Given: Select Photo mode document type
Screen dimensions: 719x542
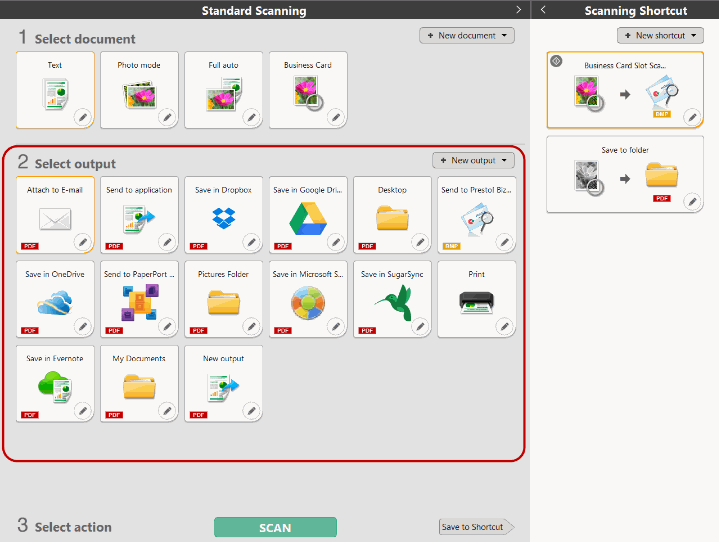Looking at the screenshot, I should (139, 90).
